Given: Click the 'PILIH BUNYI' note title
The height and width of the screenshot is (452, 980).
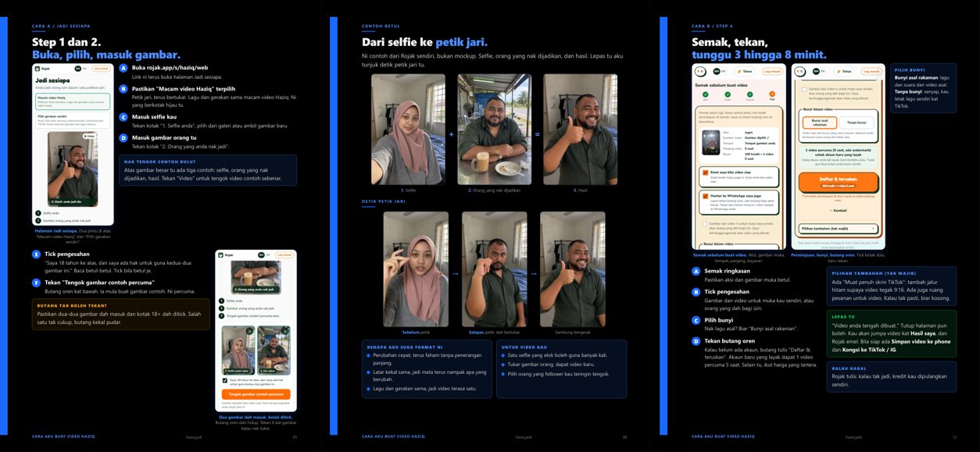Looking at the screenshot, I should [910, 70].
